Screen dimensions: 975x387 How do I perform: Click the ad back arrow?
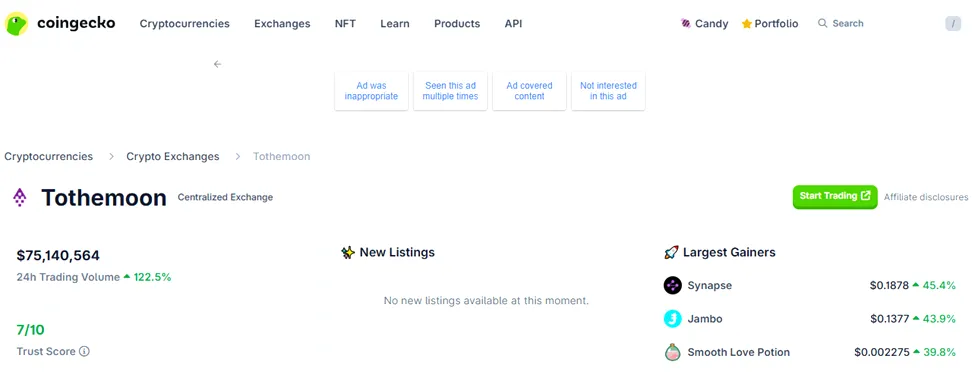pos(217,64)
